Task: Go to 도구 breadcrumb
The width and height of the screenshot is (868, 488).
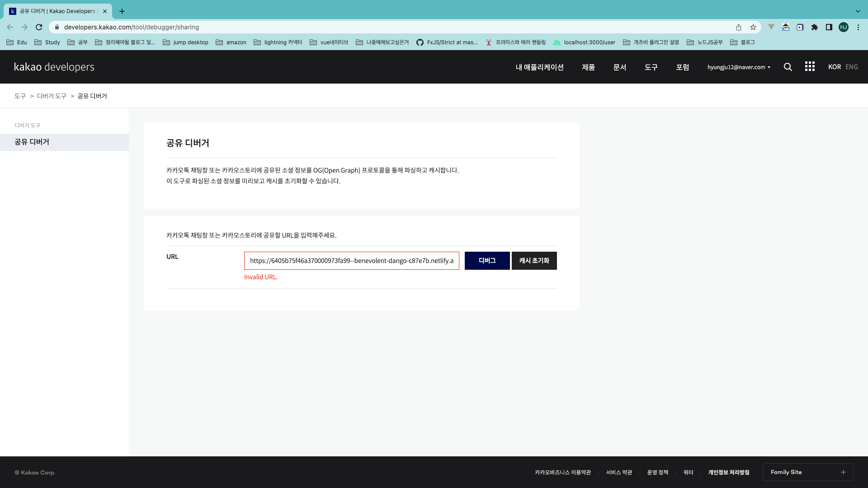Action: (x=20, y=96)
